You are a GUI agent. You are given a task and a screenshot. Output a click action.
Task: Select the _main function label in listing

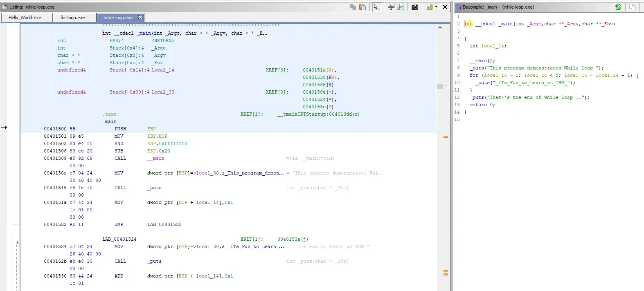[109, 121]
